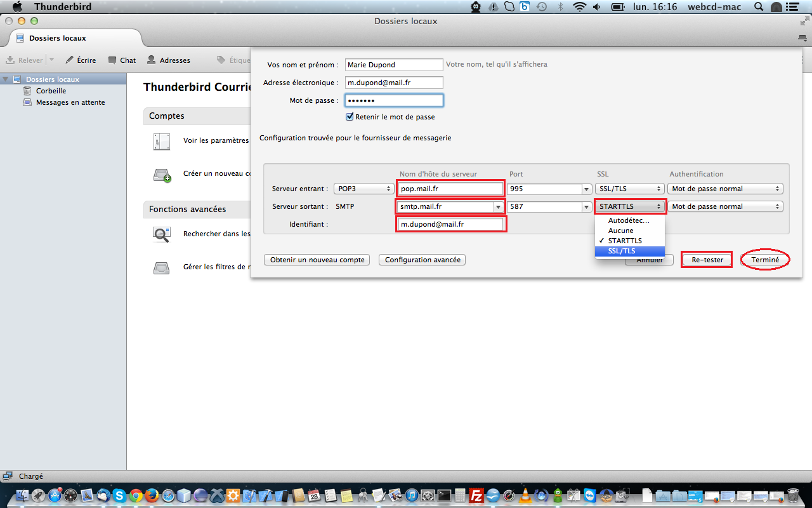The height and width of the screenshot is (508, 812).
Task: Open the Apple menu
Action: tap(17, 7)
